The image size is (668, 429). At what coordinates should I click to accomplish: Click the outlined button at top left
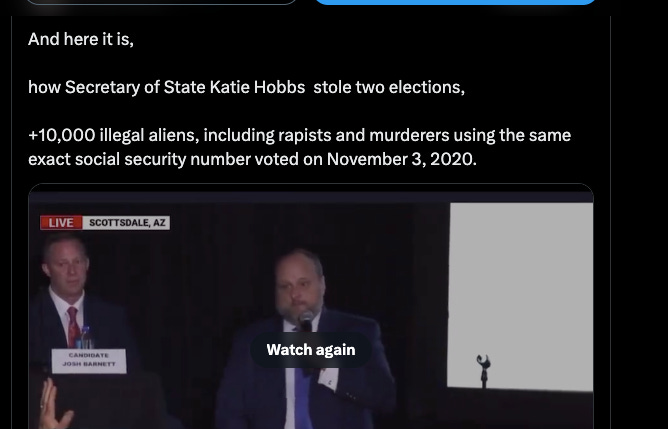pos(161,2)
